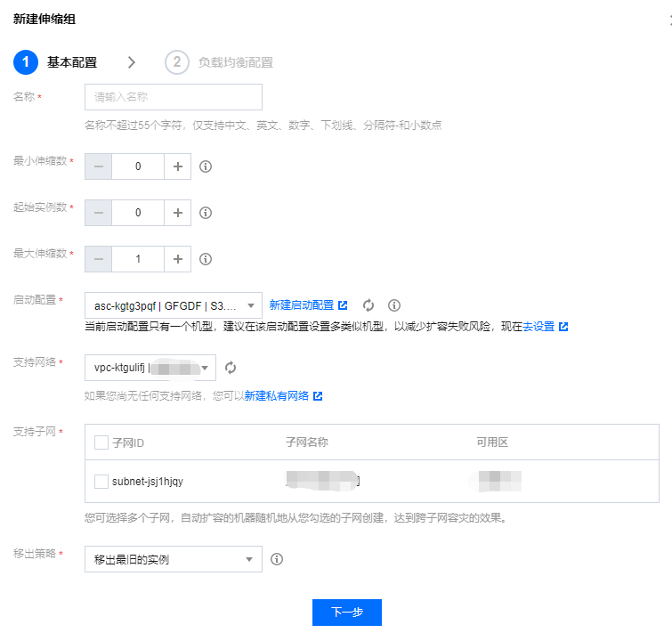Open 移出策略 dropdown showing 移出最旧的实例
Viewport: 672px width, 633px height.
tap(173, 560)
